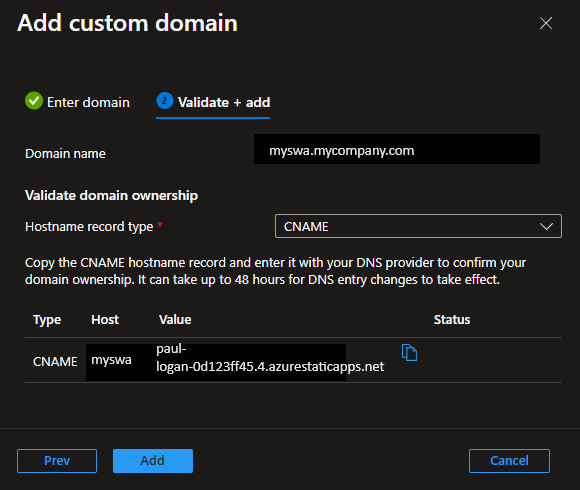The width and height of the screenshot is (580, 490).
Task: Click the Validate domain ownership heading
Action: (111, 195)
